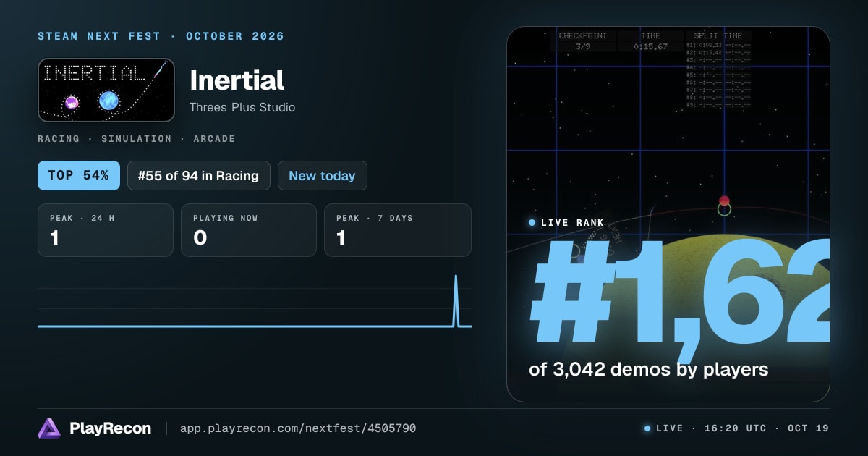Click the Inertial game capsule thumbnail
This screenshot has height=456, width=868.
[106, 90]
